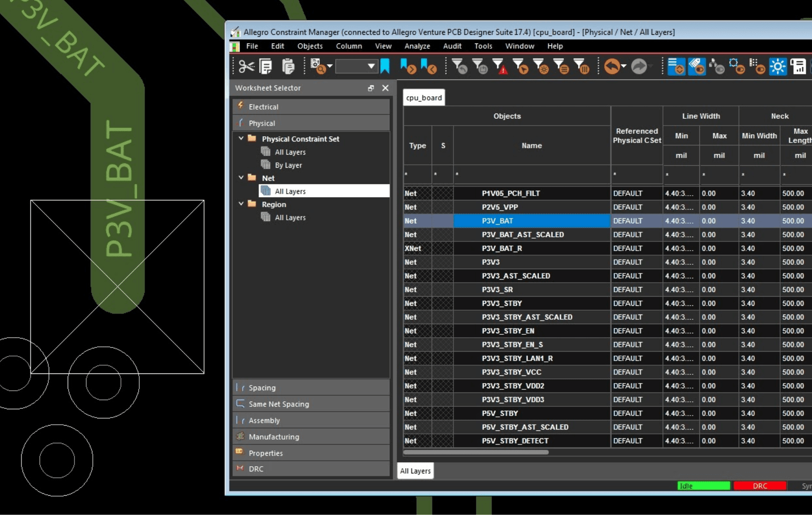812x515 pixels.
Task: Open the Column menu
Action: click(x=349, y=46)
